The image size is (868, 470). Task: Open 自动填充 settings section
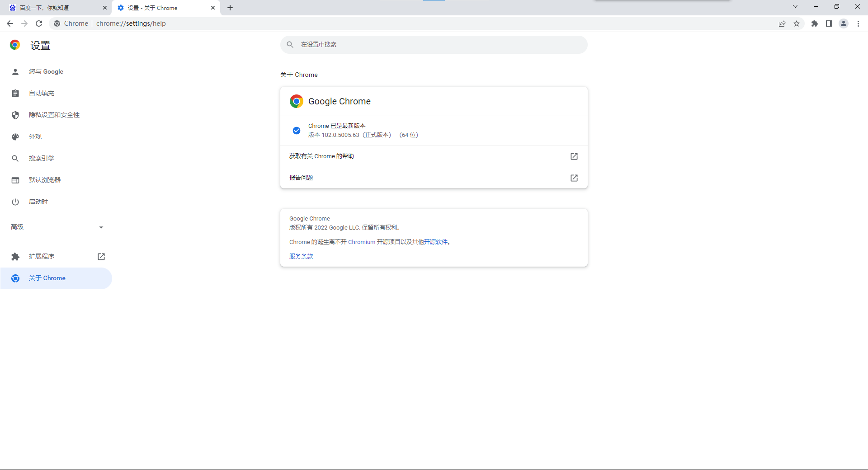tap(56, 93)
